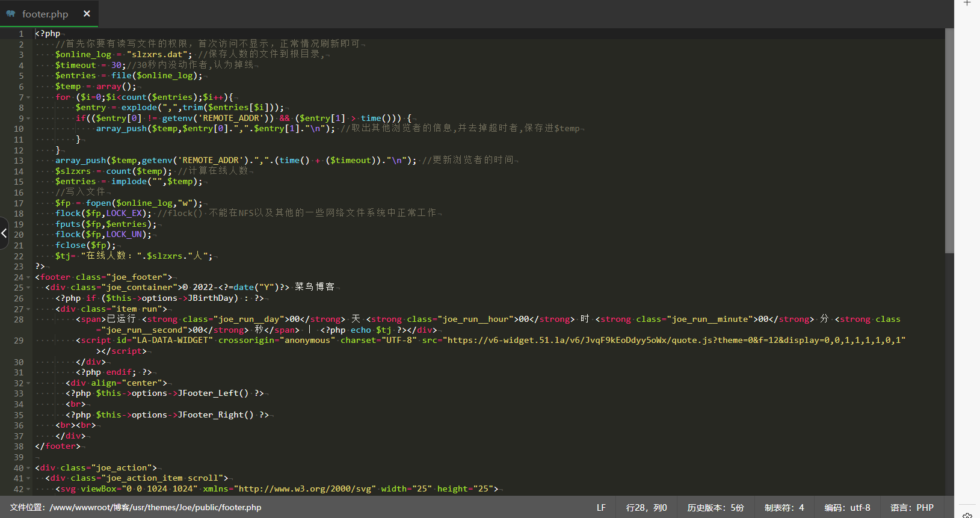Image resolution: width=980 pixels, height=518 pixels.
Task: Click the LF line ending indicator
Action: 601,508
